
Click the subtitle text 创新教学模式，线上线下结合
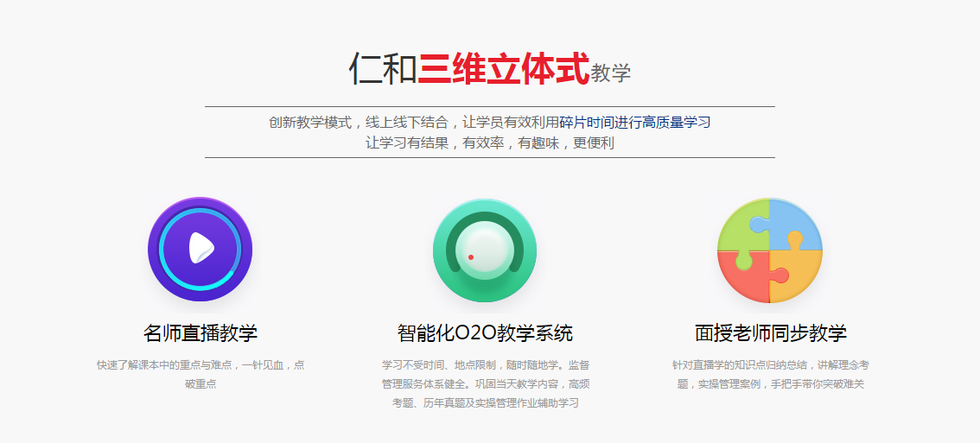pyautogui.click(x=358, y=123)
